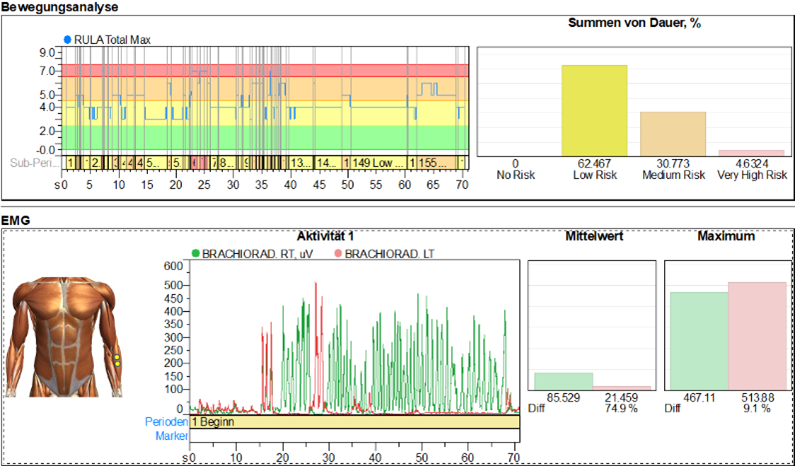Click the difference value 9.1 %

(x=759, y=408)
